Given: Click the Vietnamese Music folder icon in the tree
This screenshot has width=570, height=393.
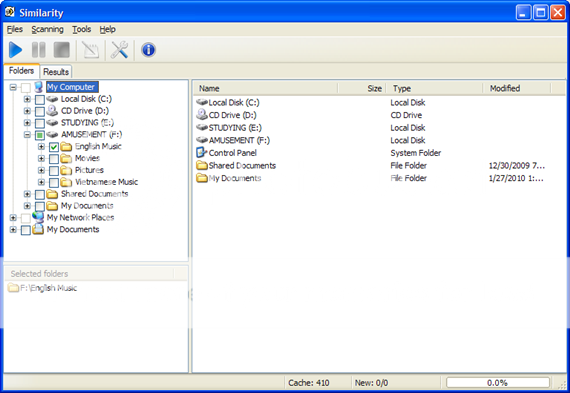Looking at the screenshot, I should coord(66,182).
